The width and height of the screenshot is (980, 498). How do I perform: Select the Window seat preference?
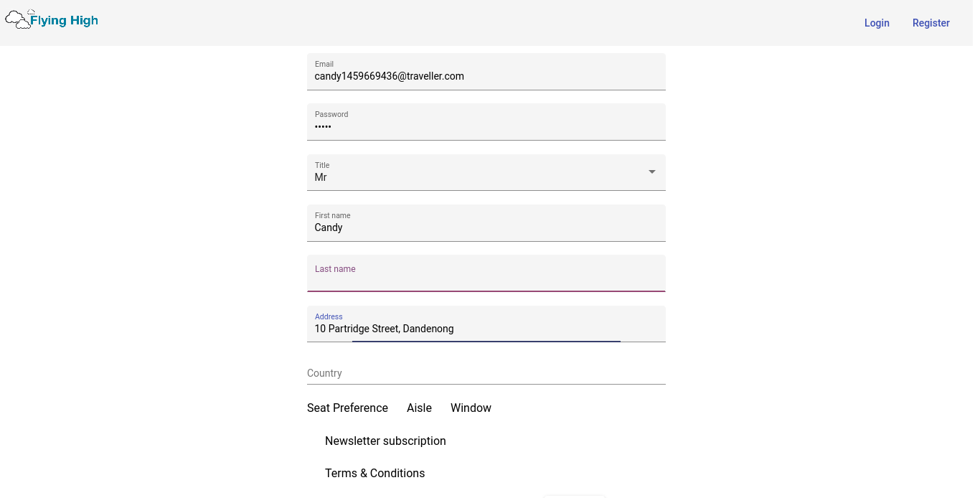[471, 408]
